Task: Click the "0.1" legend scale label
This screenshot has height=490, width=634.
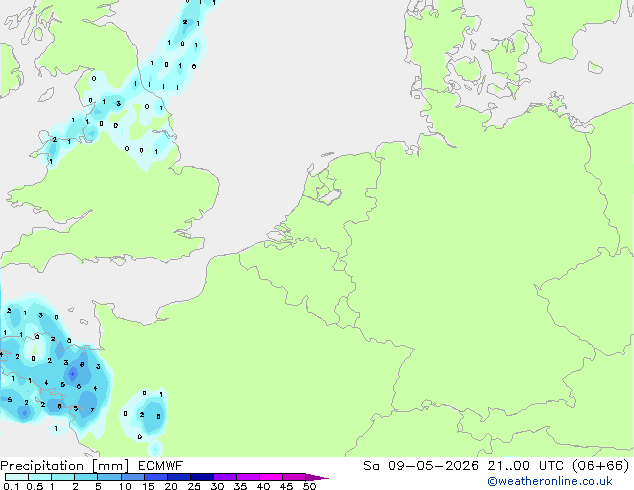Action: [x=11, y=486]
